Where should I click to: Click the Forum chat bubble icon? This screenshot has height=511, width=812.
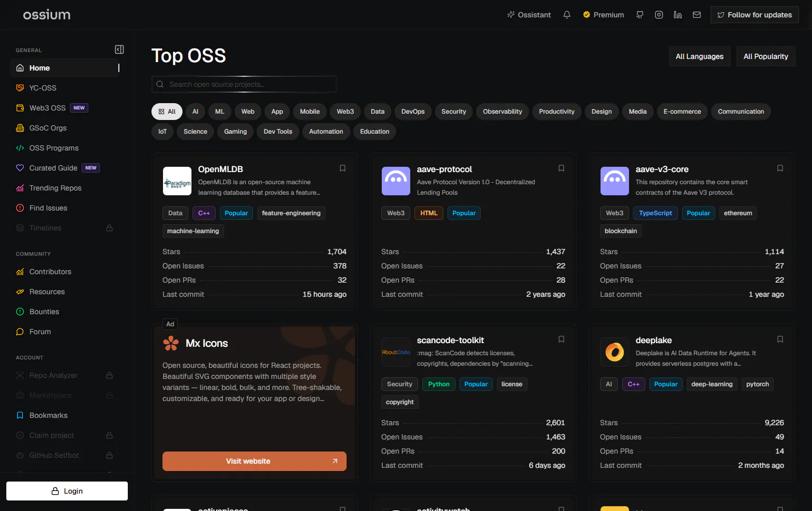20,332
